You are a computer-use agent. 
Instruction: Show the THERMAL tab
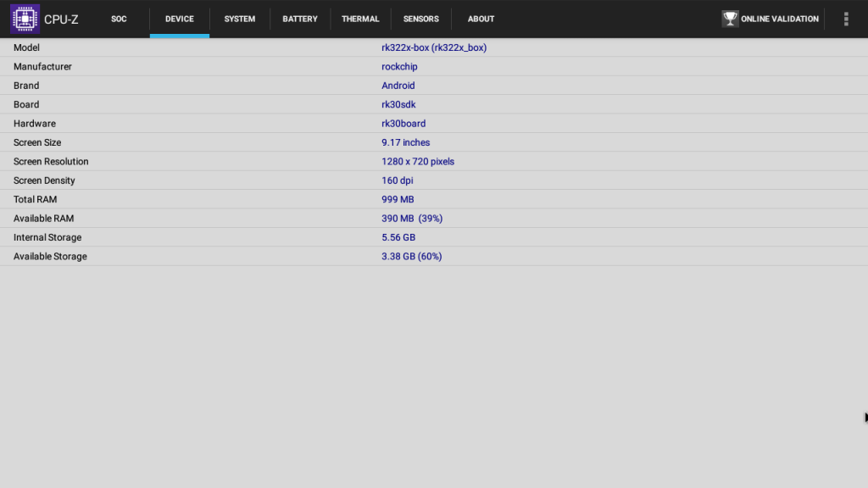click(x=360, y=19)
